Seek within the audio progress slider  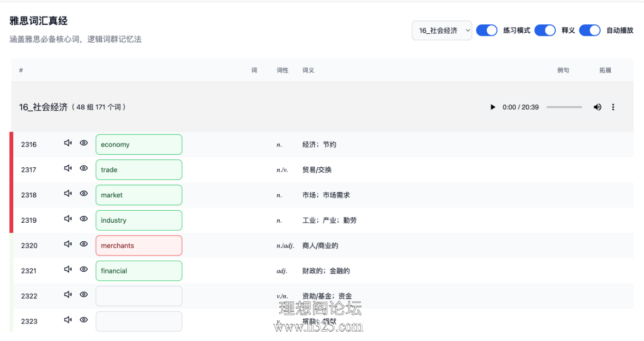click(x=564, y=107)
